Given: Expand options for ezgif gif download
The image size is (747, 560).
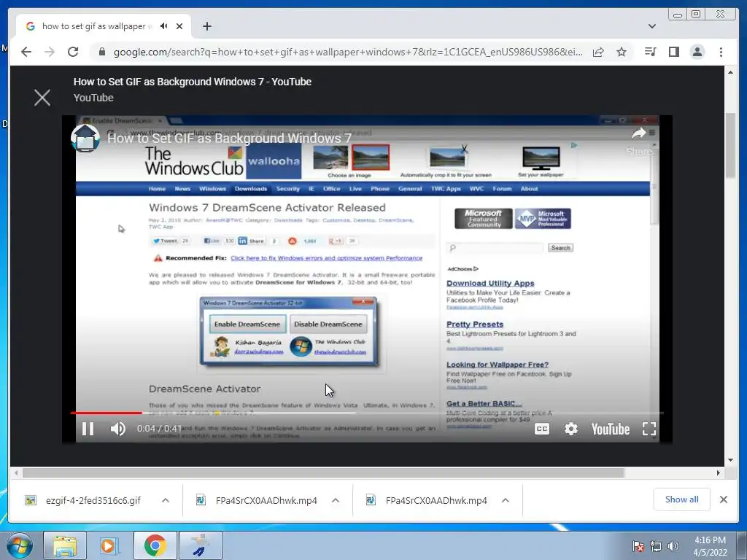Looking at the screenshot, I should [x=166, y=500].
